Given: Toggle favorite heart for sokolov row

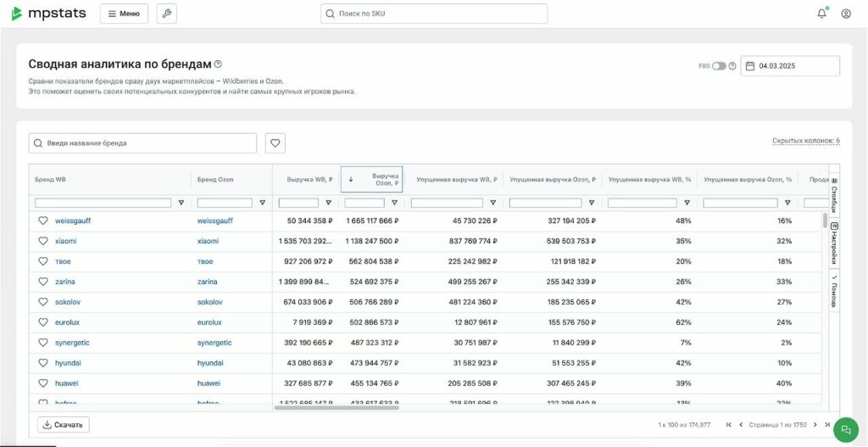Looking at the screenshot, I should point(43,302).
